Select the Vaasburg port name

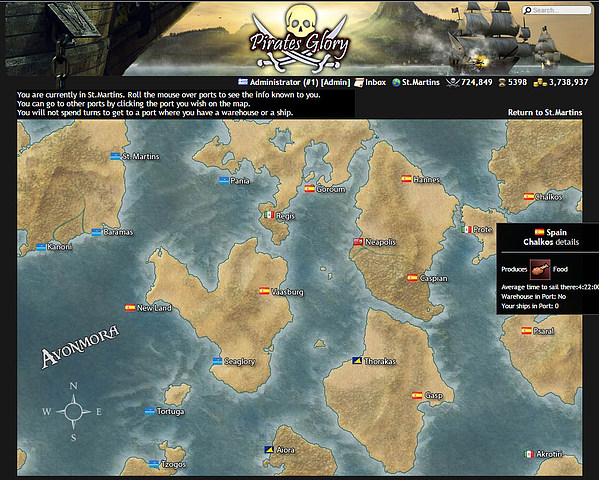click(x=287, y=292)
